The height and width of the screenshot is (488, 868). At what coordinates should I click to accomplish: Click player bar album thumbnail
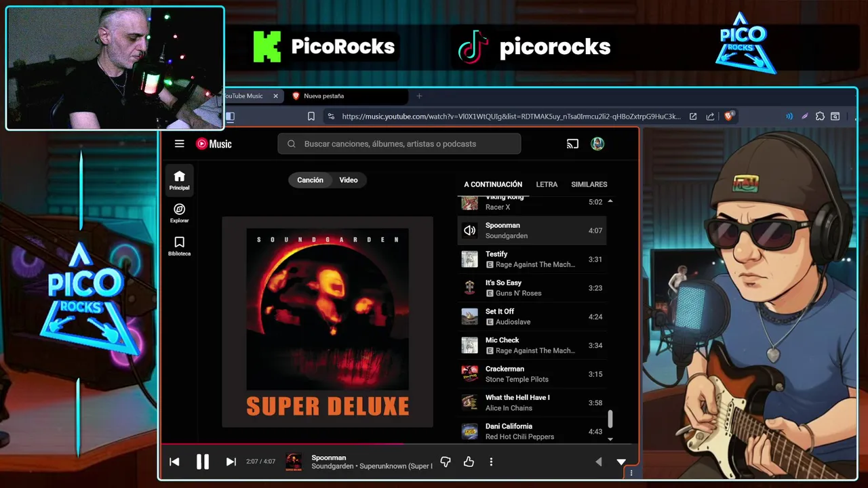[x=294, y=462]
